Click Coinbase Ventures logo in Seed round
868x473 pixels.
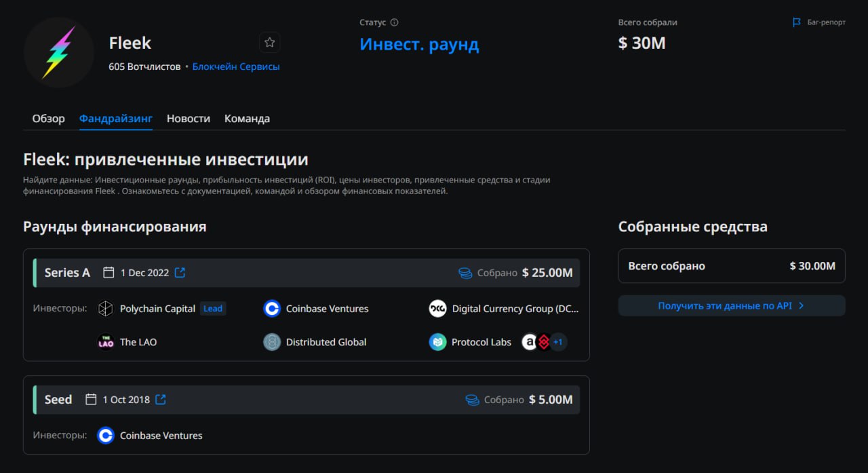click(x=105, y=436)
